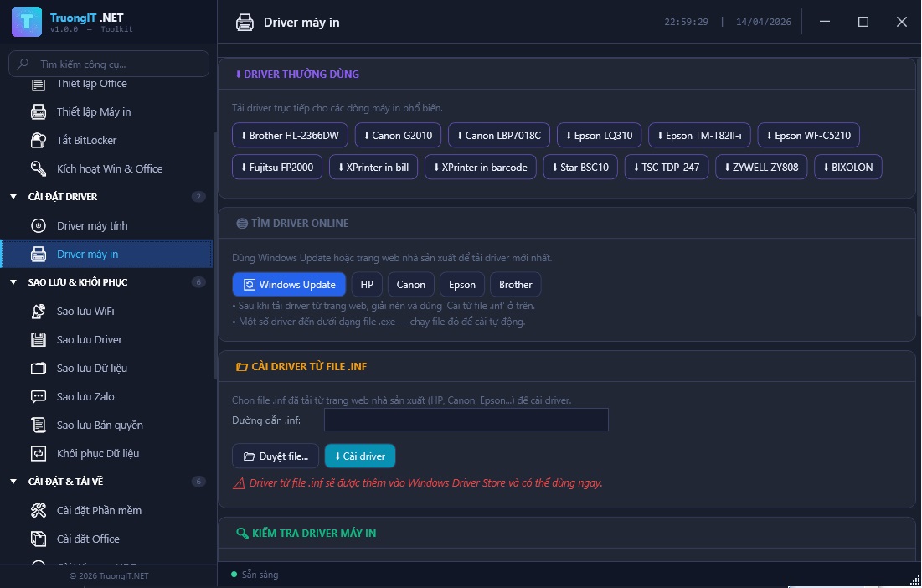The height and width of the screenshot is (588, 922).
Task: Click the tools icon for Cài đặt Phần mềm
Action: click(39, 510)
